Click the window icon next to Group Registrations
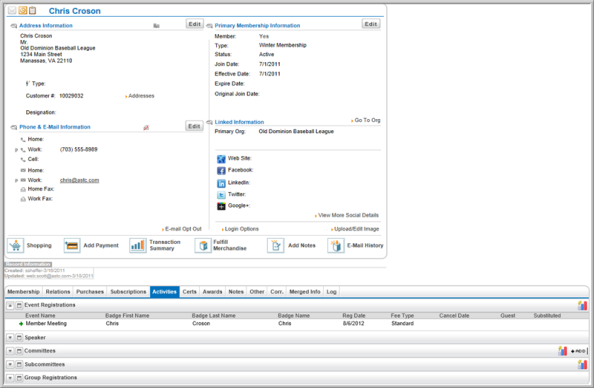This screenshot has height=388, width=594. pos(19,378)
